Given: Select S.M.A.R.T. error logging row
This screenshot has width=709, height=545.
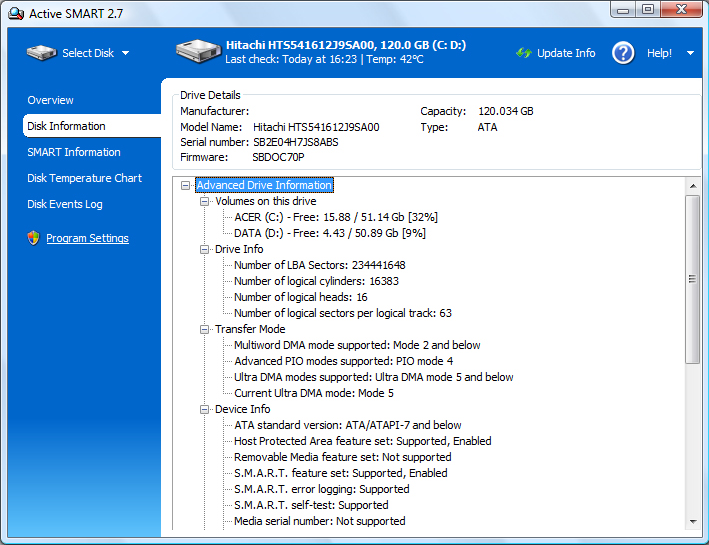Looking at the screenshot, I should pos(321,489).
